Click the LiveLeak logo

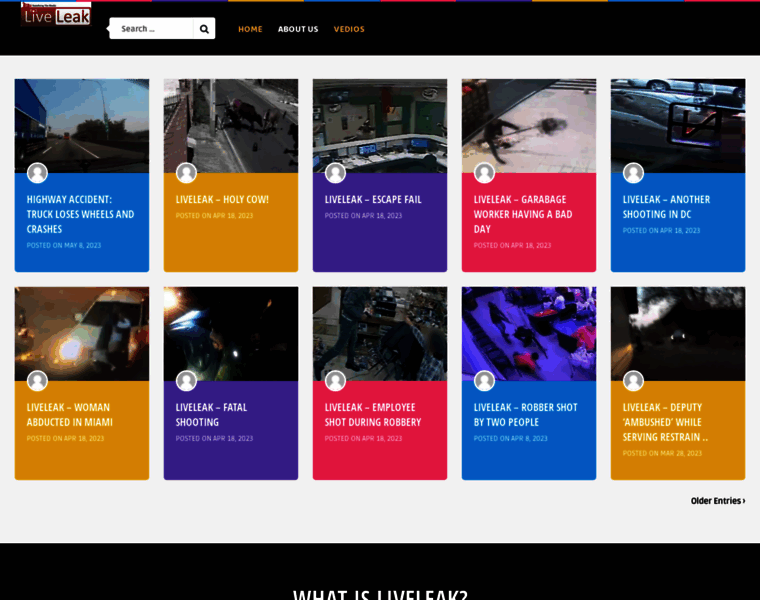tap(56, 14)
